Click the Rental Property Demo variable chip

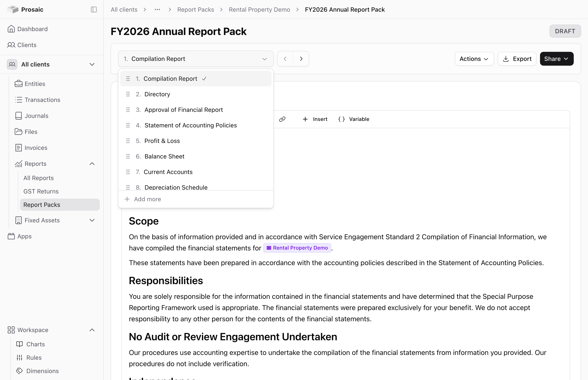[297, 248]
